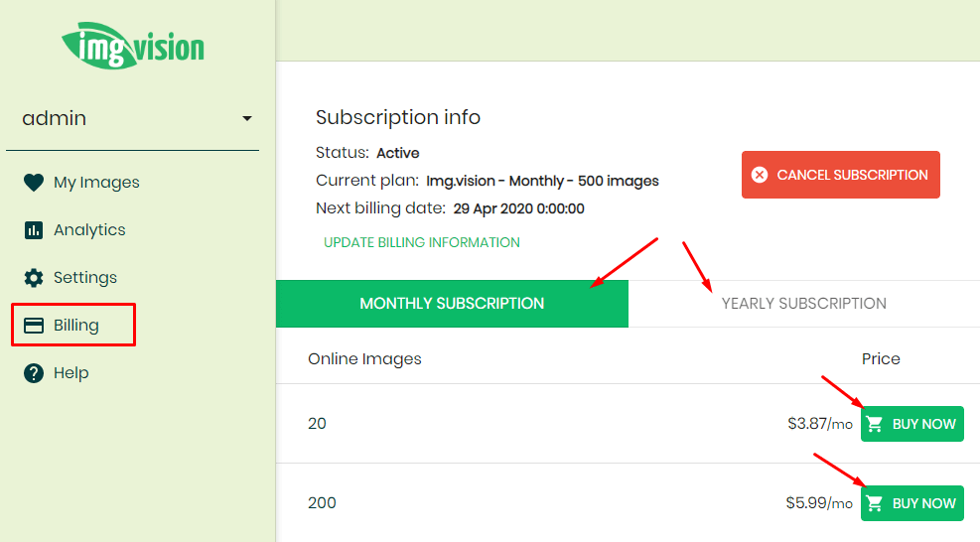Click the Settings gear icon
The width and height of the screenshot is (980, 542).
tap(34, 278)
